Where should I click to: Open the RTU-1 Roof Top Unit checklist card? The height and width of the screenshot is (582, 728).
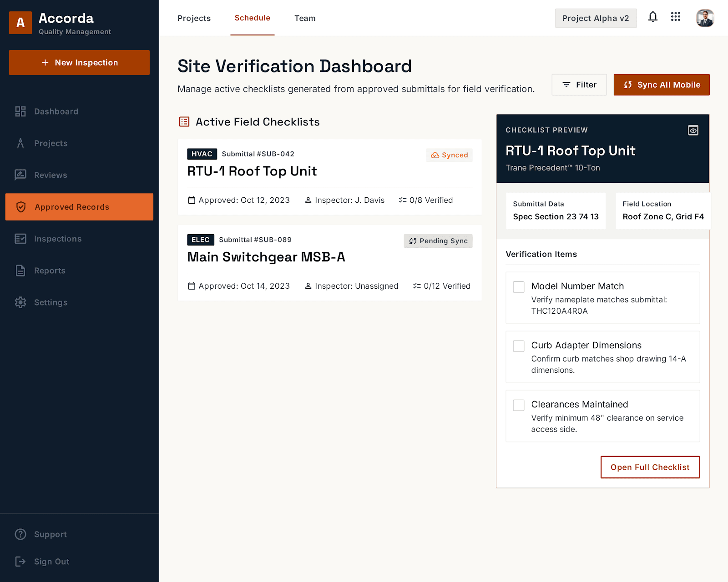tap(330, 177)
